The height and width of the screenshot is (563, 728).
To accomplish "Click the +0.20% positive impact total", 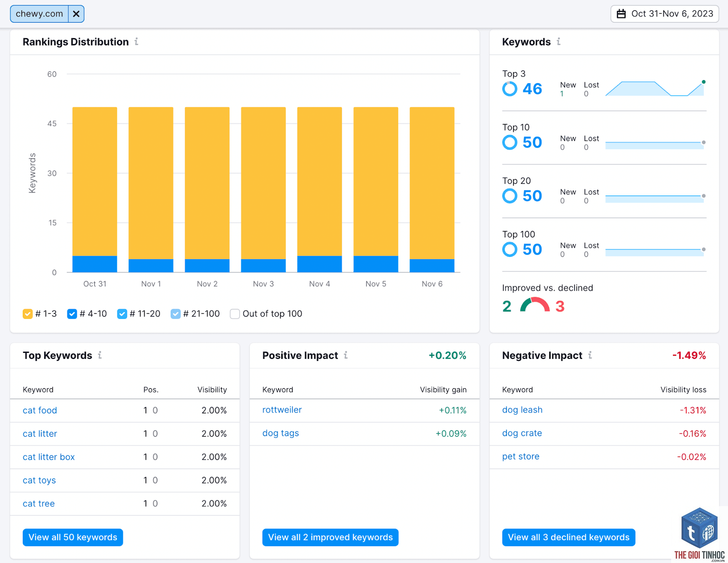I will 447,356.
